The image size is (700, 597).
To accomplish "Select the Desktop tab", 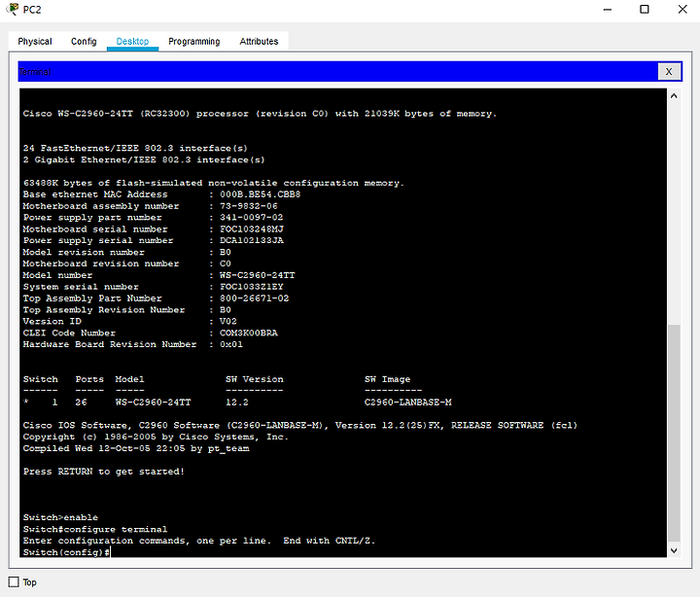I will point(132,42).
